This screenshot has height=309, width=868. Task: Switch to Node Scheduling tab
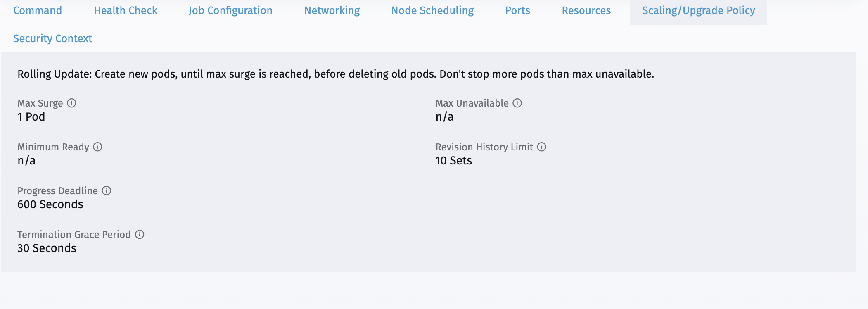[x=432, y=10]
